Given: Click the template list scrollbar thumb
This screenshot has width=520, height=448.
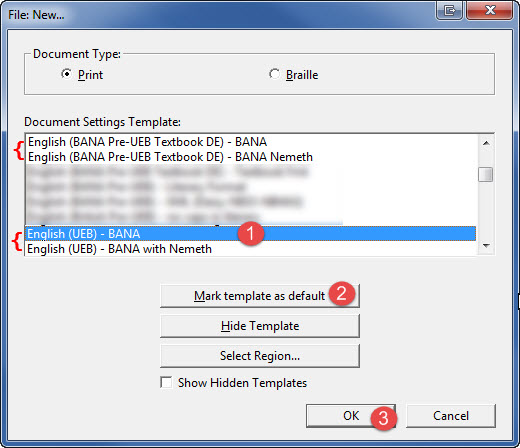Looking at the screenshot, I should click(486, 174).
